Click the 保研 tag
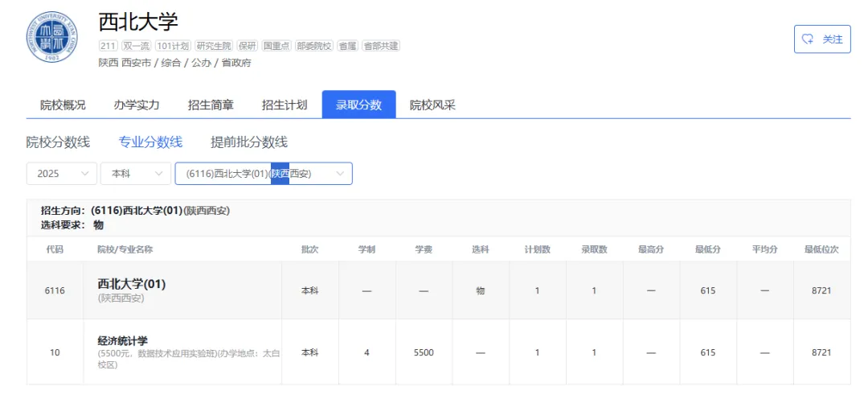Screen dimensions: 868x399 (247, 46)
